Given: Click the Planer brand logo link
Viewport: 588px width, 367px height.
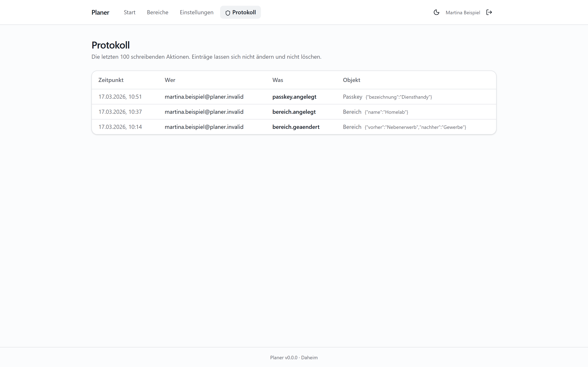Looking at the screenshot, I should (x=100, y=12).
